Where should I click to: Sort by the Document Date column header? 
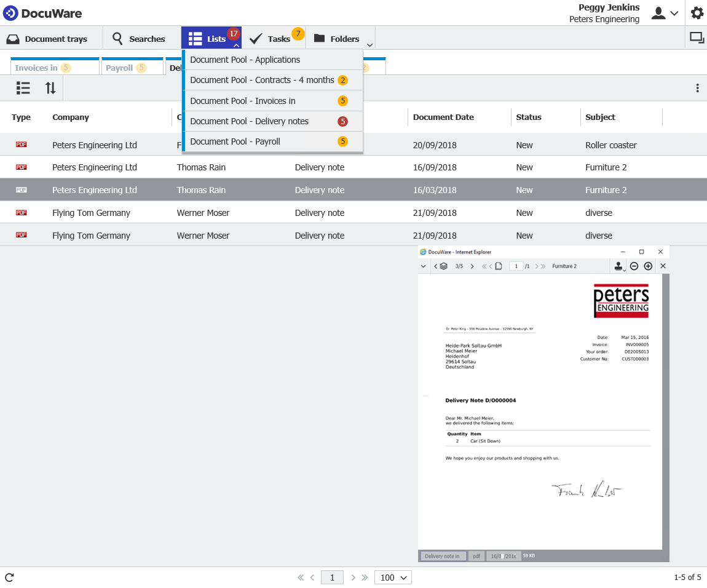coord(438,117)
